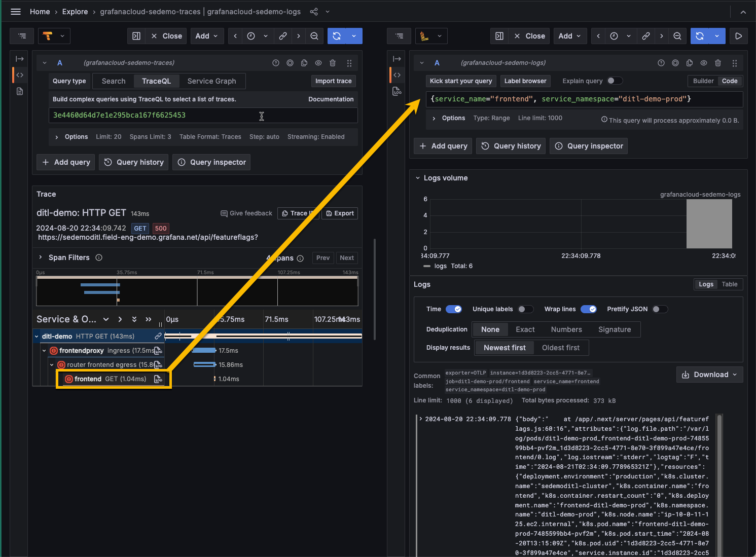The height and width of the screenshot is (557, 756).
Task: Switch to the Service Graph tab
Action: click(212, 81)
